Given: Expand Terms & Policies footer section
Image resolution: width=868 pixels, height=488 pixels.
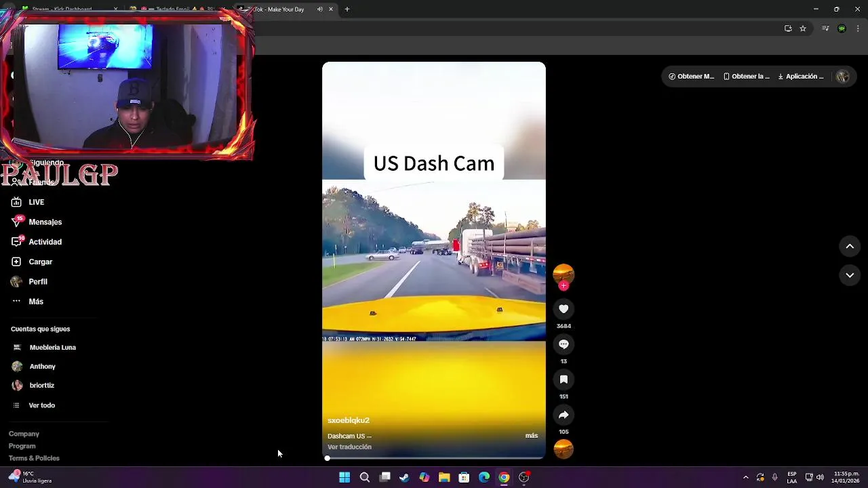Looking at the screenshot, I should click(34, 458).
